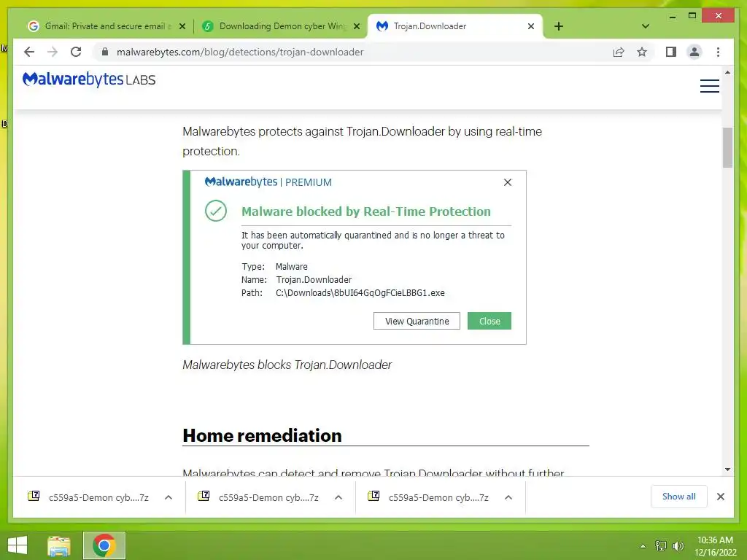Close the Trojan.Downloader tab
The width and height of the screenshot is (747, 560).
coord(531,27)
